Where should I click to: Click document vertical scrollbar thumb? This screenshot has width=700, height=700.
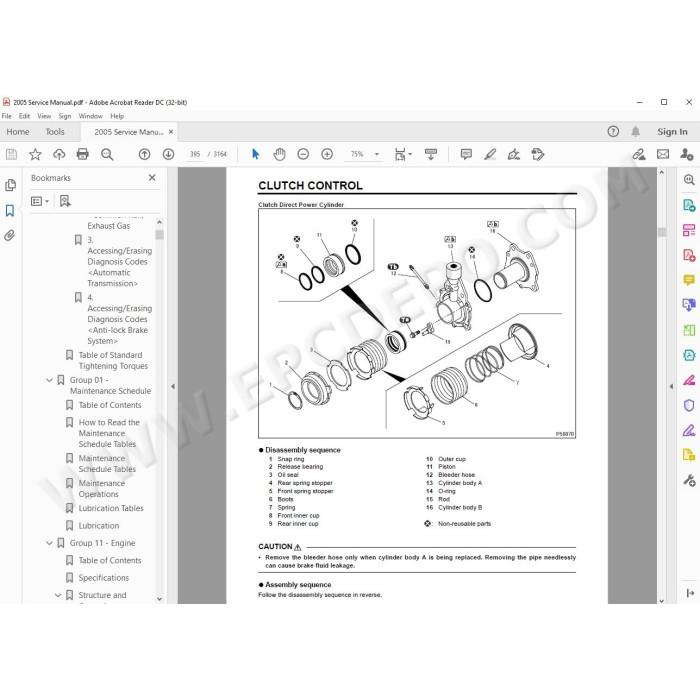(x=662, y=232)
